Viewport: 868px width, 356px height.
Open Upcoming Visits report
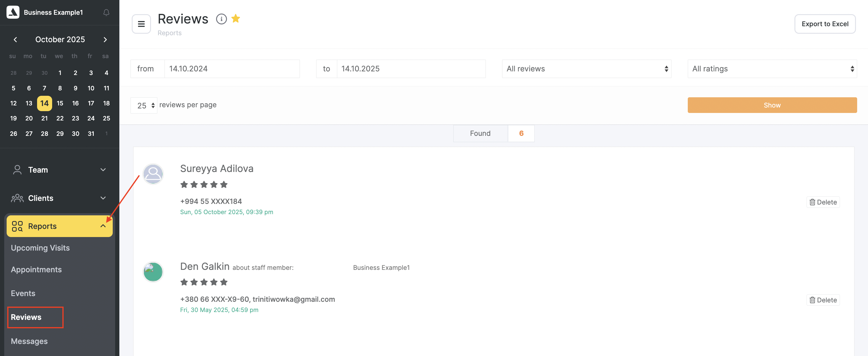point(40,248)
